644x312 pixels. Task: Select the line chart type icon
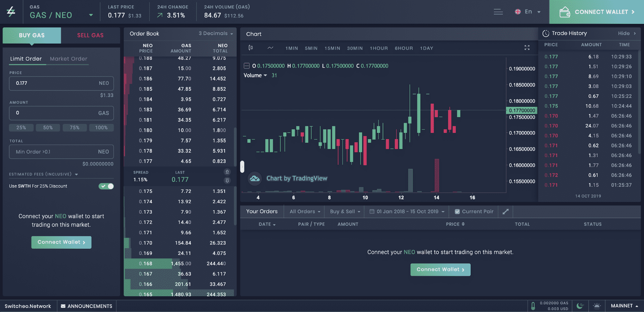[x=270, y=48]
